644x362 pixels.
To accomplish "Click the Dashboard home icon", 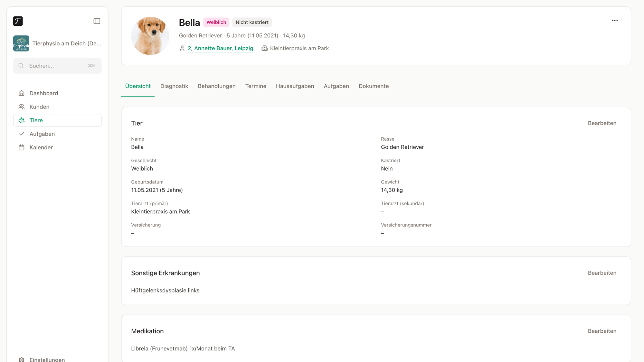I will click(22, 93).
